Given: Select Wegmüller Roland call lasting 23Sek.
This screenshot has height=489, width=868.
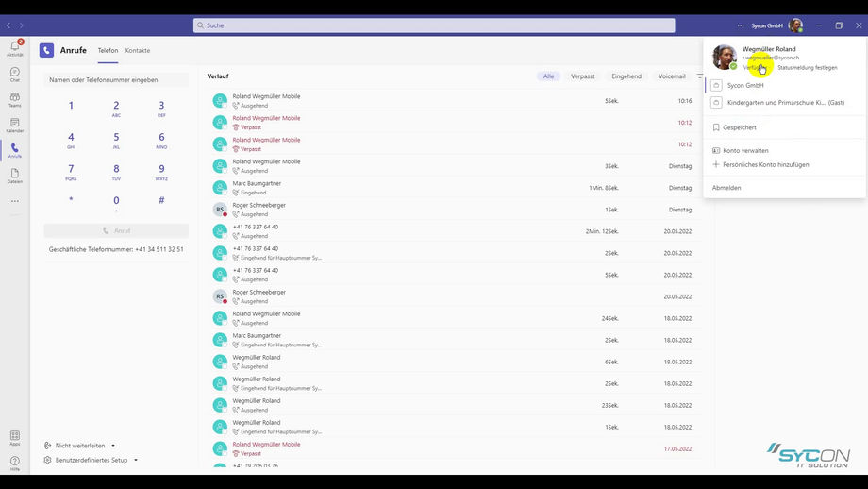Looking at the screenshot, I should tap(452, 405).
